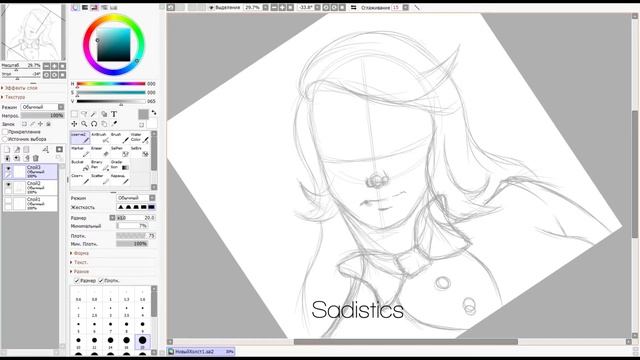Viewport: 640px width, 360px height.
Task: Delete layer using the trash icon
Action: 36,158
